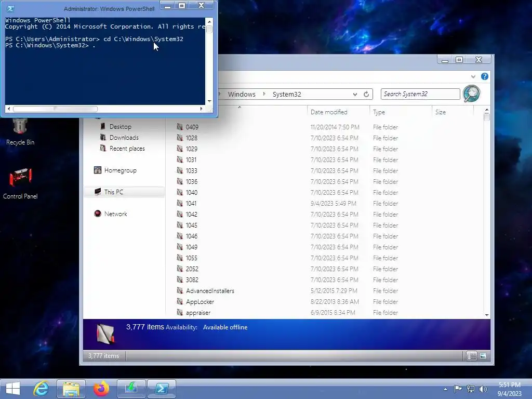Click the Windows breadcrumb segment

[x=242, y=95]
